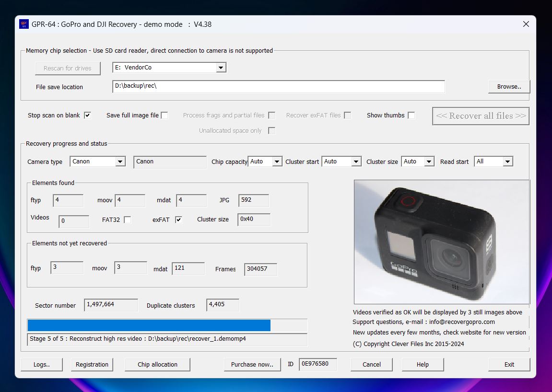Screen dimensions: 552x392
Task: Expand the Cluster size Auto dropdown
Action: point(429,161)
